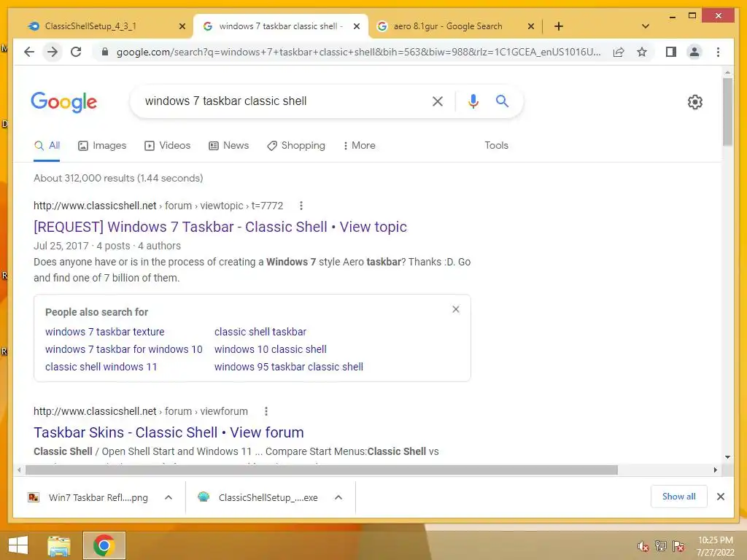Go forward to the next page
The height and width of the screenshot is (560, 747).
pyautogui.click(x=53, y=52)
